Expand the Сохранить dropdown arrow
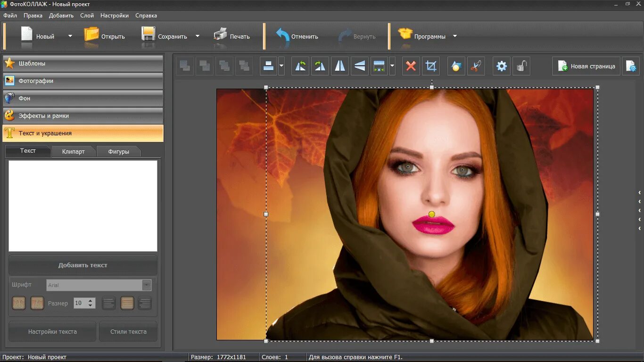 point(198,36)
